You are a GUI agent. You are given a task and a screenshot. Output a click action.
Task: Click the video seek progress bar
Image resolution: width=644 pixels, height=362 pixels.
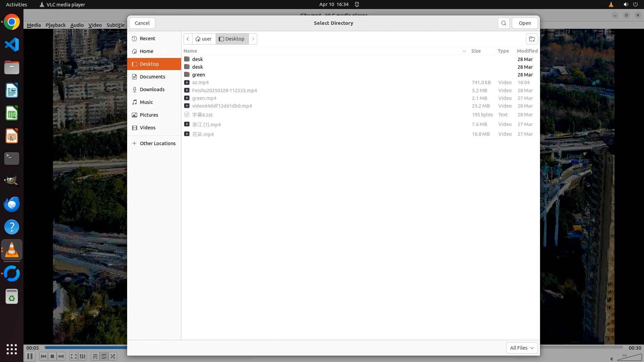click(x=86, y=348)
